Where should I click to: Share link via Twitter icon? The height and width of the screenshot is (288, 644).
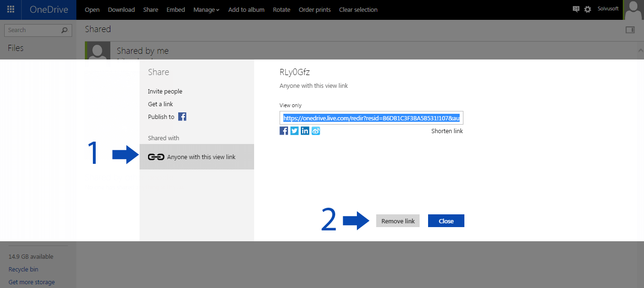(295, 131)
